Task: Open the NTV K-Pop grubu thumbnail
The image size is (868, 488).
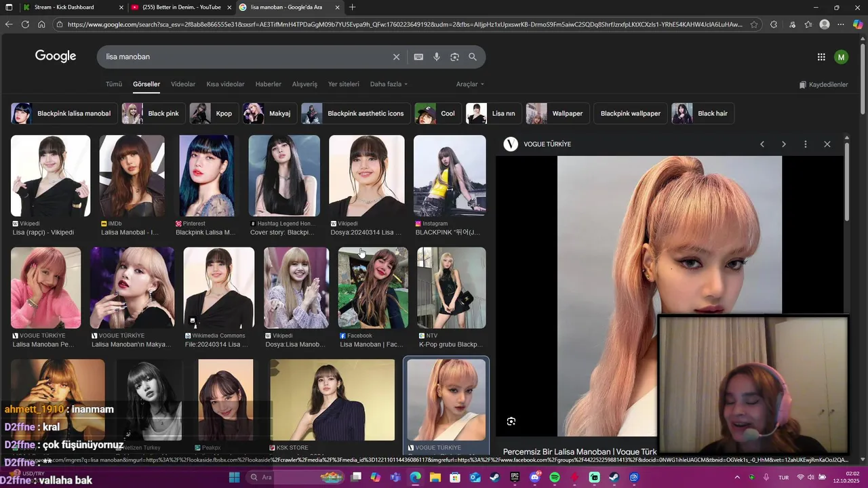Action: pyautogui.click(x=451, y=288)
